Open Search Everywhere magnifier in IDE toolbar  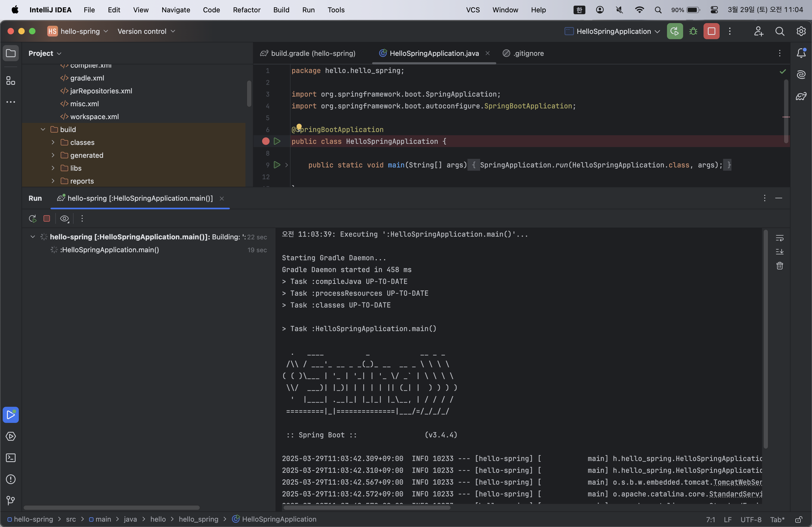780,31
